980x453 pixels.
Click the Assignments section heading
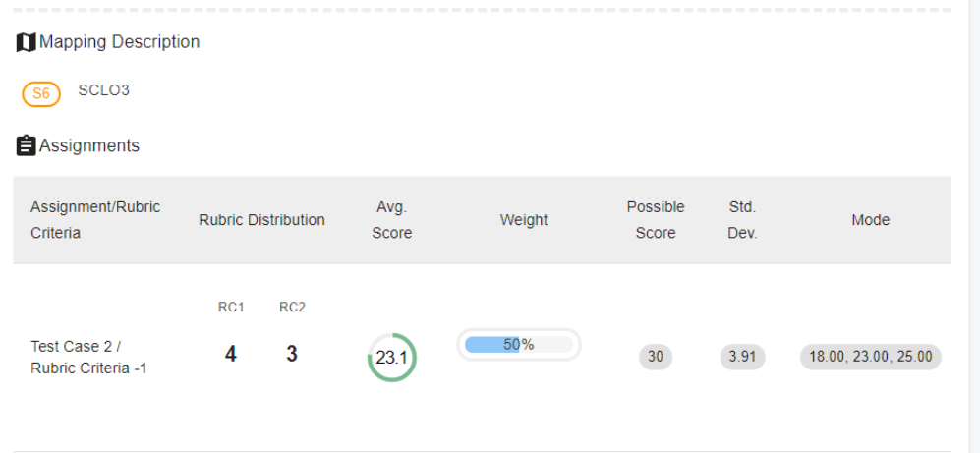point(89,145)
